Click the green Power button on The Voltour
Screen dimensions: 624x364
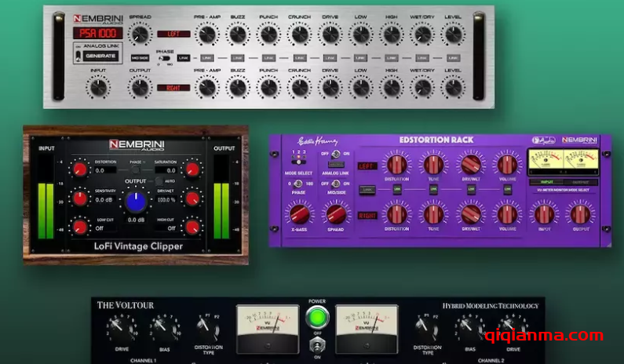(x=317, y=317)
